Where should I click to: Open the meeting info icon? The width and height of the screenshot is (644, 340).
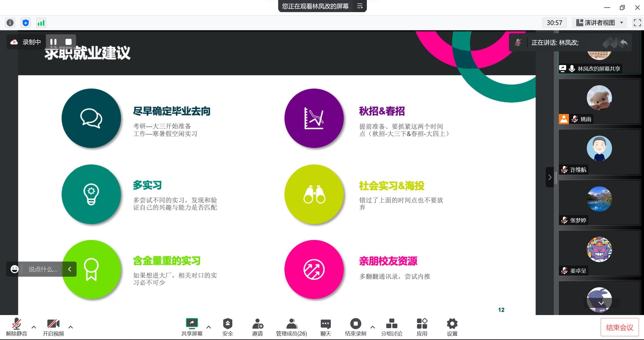coord(10,23)
